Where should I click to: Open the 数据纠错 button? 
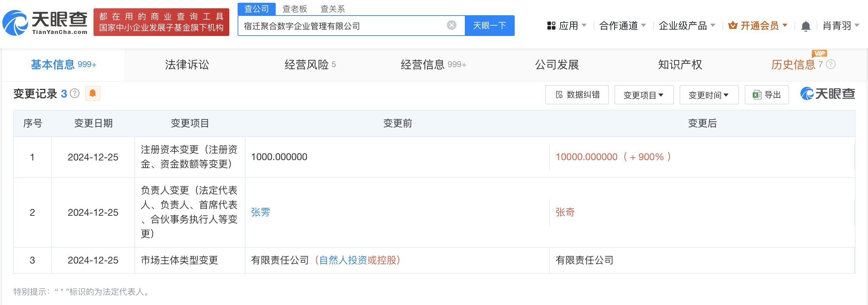577,95
